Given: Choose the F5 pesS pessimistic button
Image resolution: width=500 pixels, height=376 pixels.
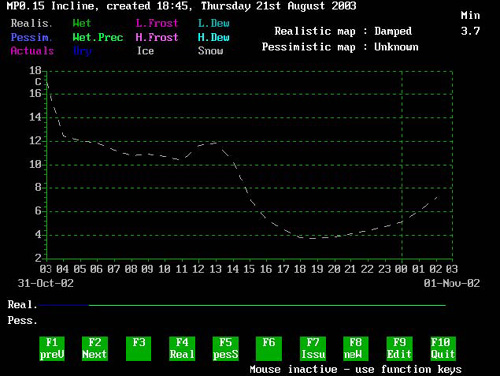Looking at the screenshot, I should coord(226,348).
